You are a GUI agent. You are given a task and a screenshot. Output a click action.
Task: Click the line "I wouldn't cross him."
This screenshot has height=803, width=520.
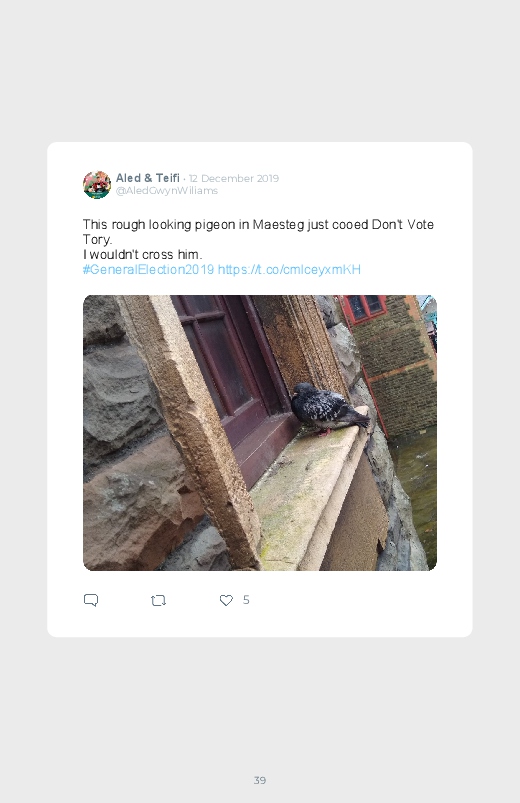click(142, 255)
